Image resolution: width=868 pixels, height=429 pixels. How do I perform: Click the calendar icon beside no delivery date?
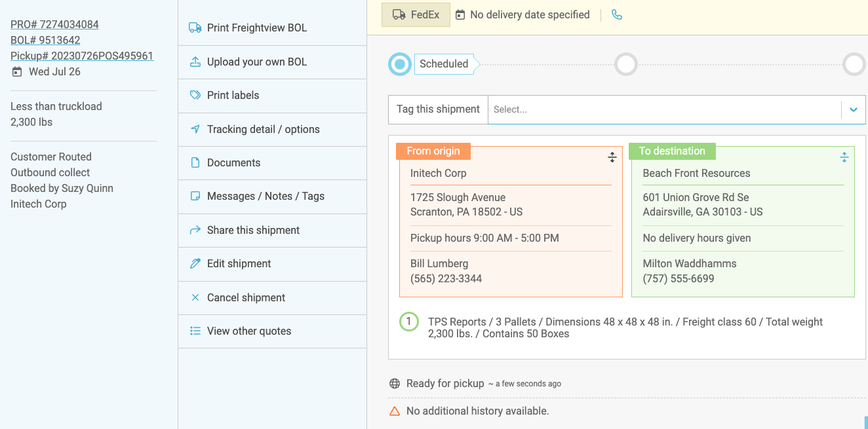point(460,14)
